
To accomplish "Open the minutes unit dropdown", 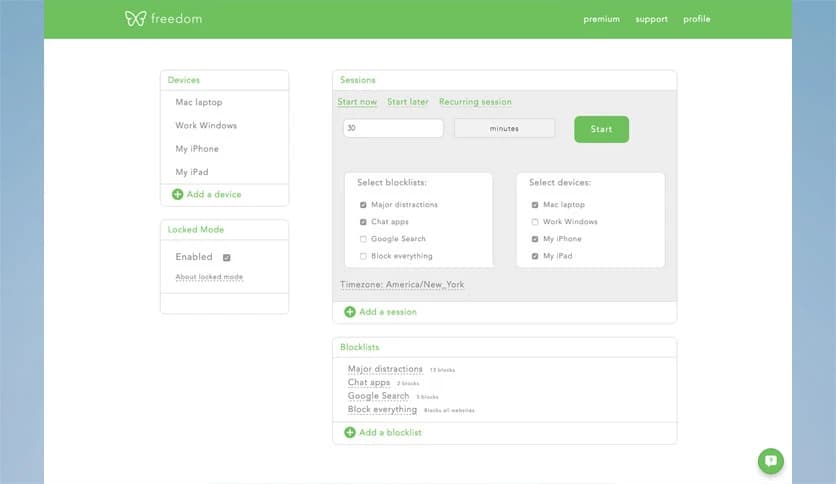I will tap(504, 128).
